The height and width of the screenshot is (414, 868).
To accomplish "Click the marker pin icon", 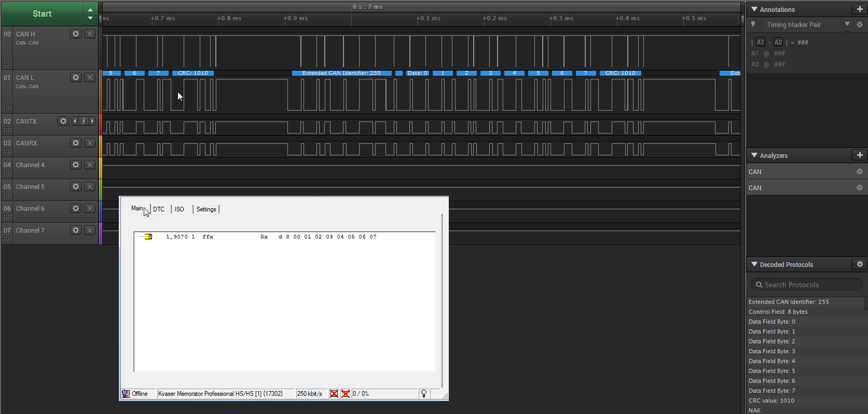I will pyautogui.click(x=753, y=24).
